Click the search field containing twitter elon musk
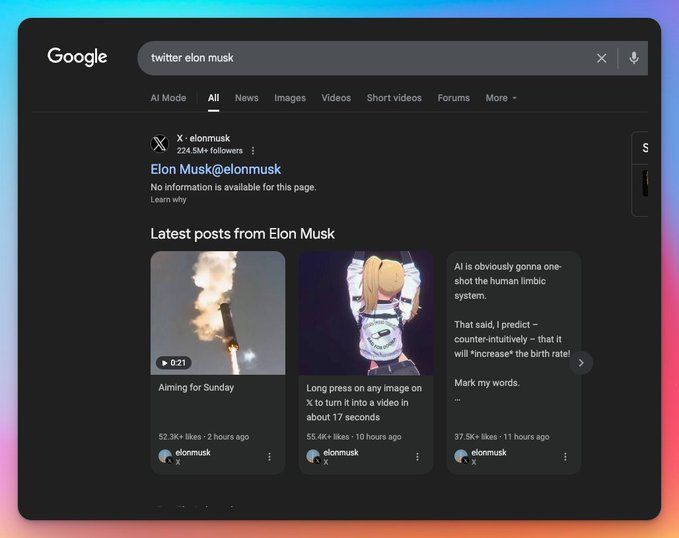This screenshot has width=679, height=538. (x=392, y=58)
